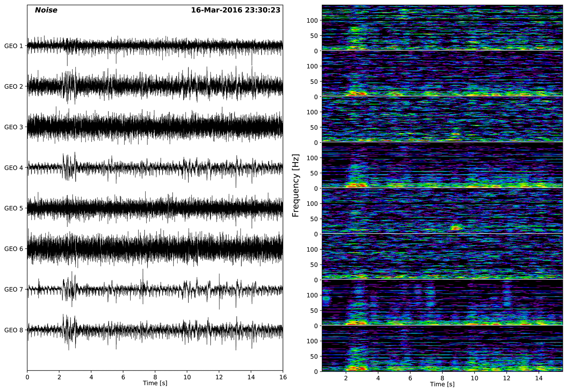Click the top spectrogram panel
This screenshot has width=568, height=392.
tap(442, 27)
